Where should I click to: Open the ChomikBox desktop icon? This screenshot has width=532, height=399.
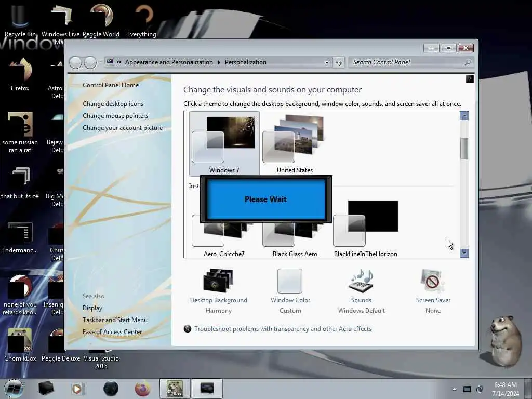click(x=20, y=344)
